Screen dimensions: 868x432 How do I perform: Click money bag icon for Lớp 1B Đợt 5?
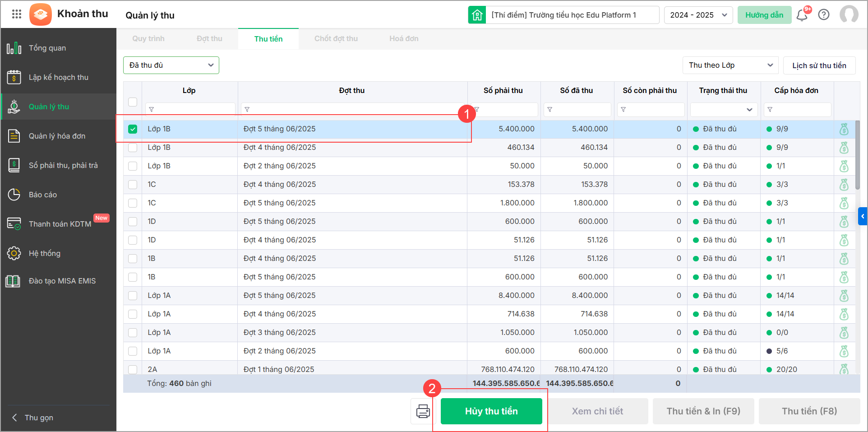(844, 129)
